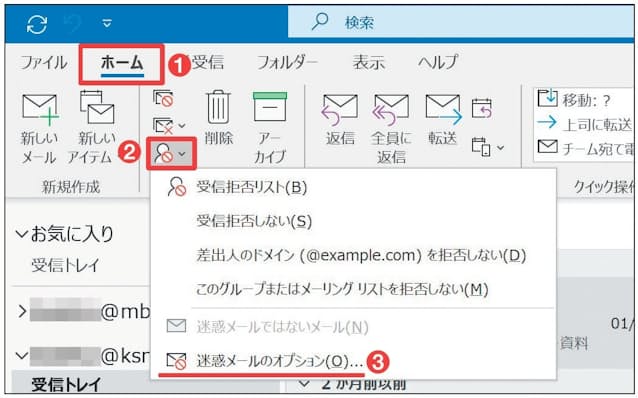Open the ファイル tab
The height and width of the screenshot is (398, 638).
pyautogui.click(x=44, y=63)
